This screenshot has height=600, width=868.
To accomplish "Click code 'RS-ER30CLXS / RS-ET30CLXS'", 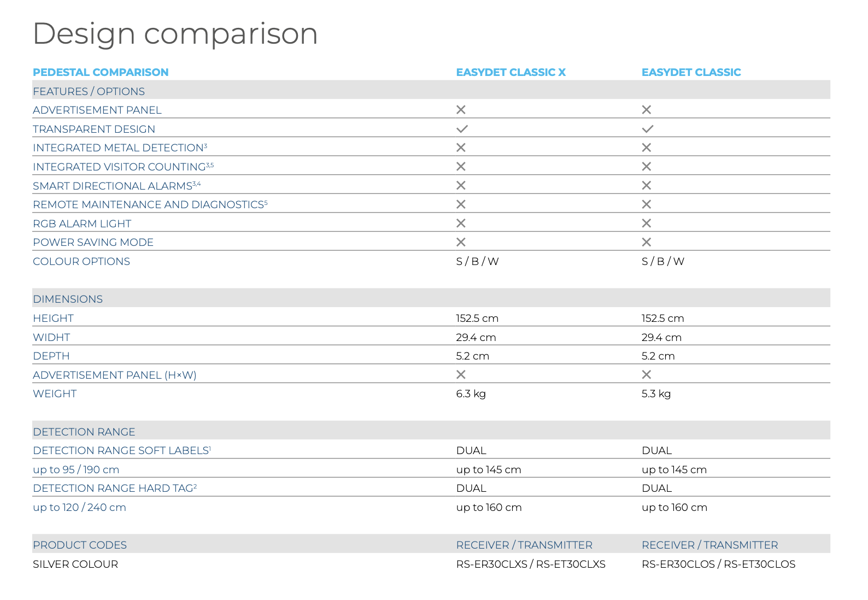I will tap(531, 564).
